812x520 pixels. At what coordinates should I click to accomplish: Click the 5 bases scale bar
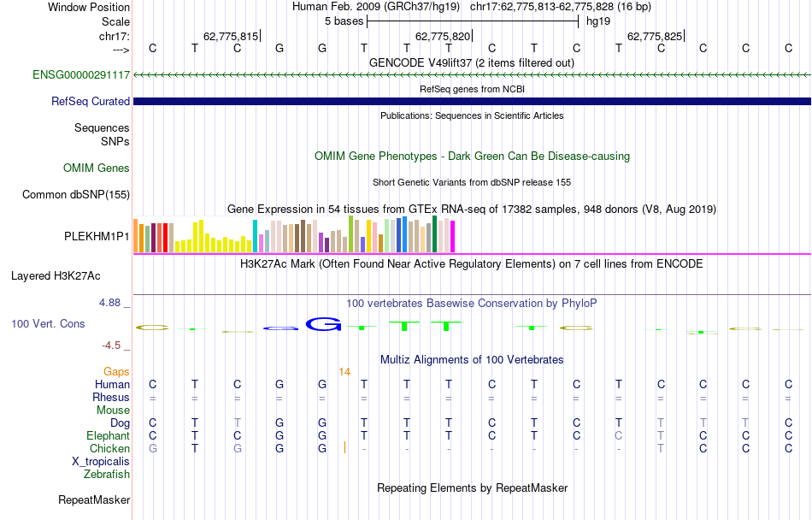tap(473, 21)
